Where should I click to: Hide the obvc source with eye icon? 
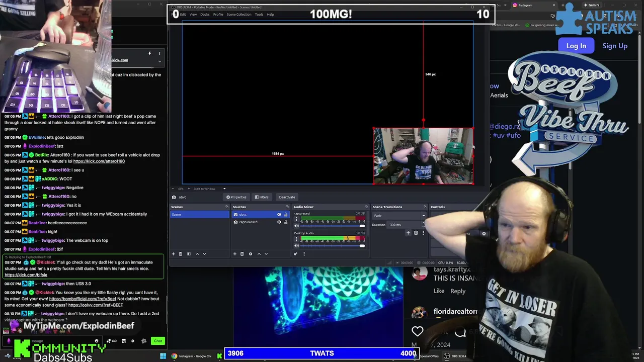click(279, 215)
